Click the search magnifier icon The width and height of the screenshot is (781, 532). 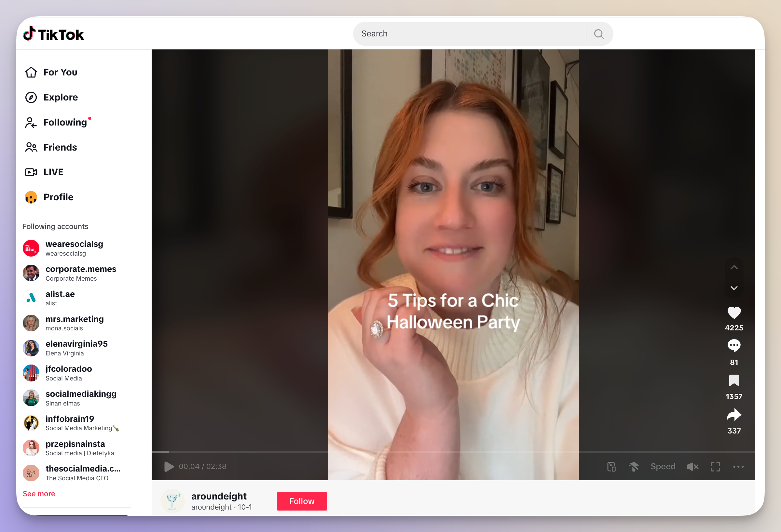(599, 33)
